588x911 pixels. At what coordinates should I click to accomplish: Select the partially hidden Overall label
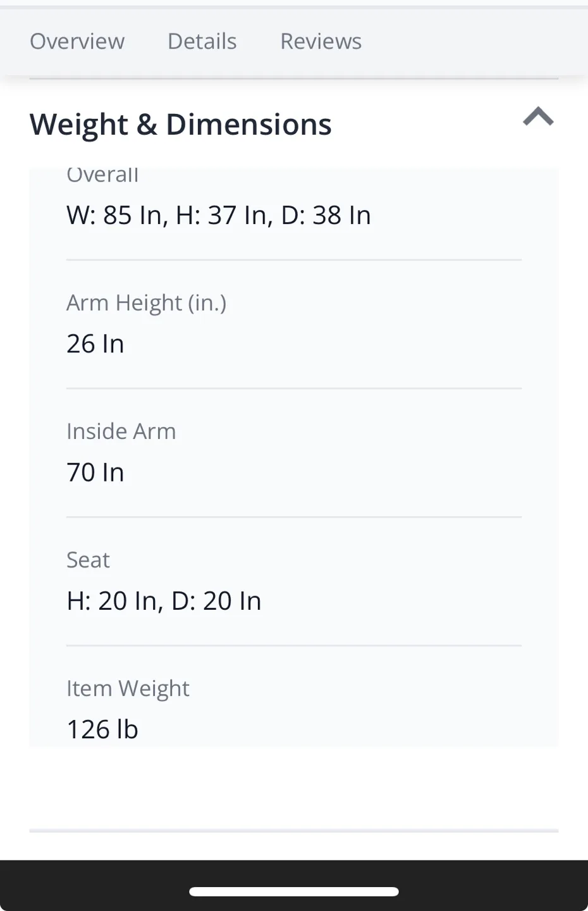click(x=102, y=175)
